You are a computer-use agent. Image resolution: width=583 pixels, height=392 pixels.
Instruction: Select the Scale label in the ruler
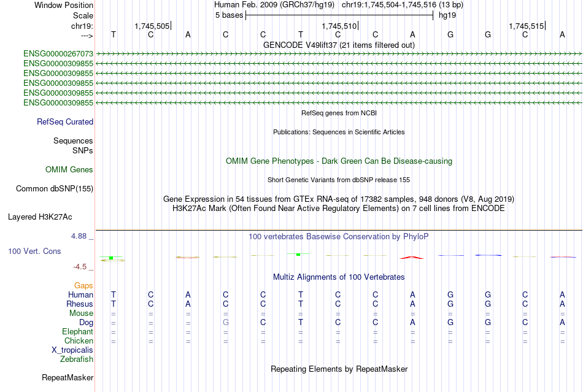point(83,15)
